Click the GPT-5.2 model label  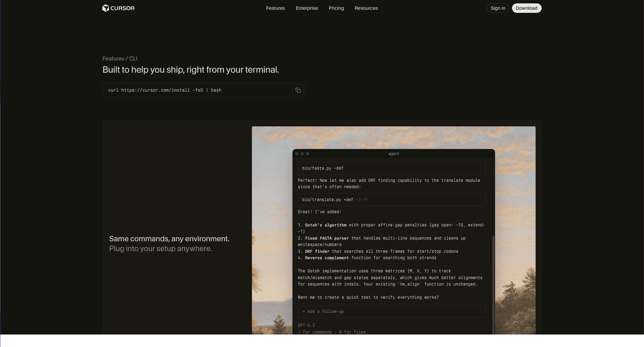[x=306, y=325]
